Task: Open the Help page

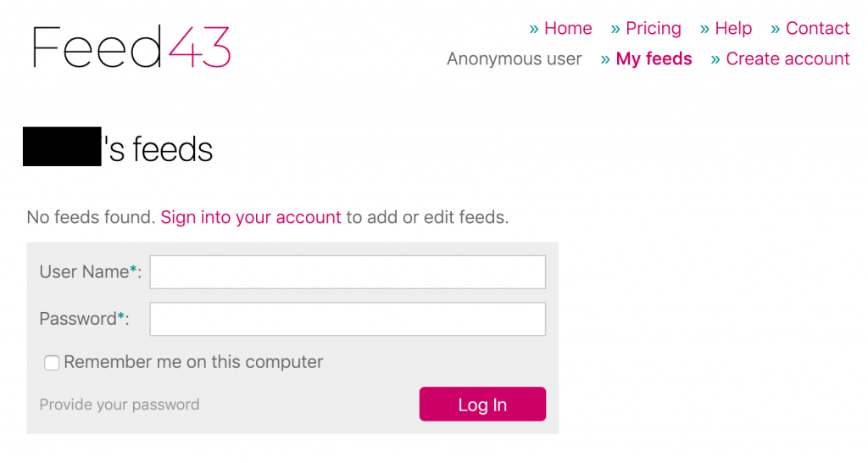Action: click(733, 28)
